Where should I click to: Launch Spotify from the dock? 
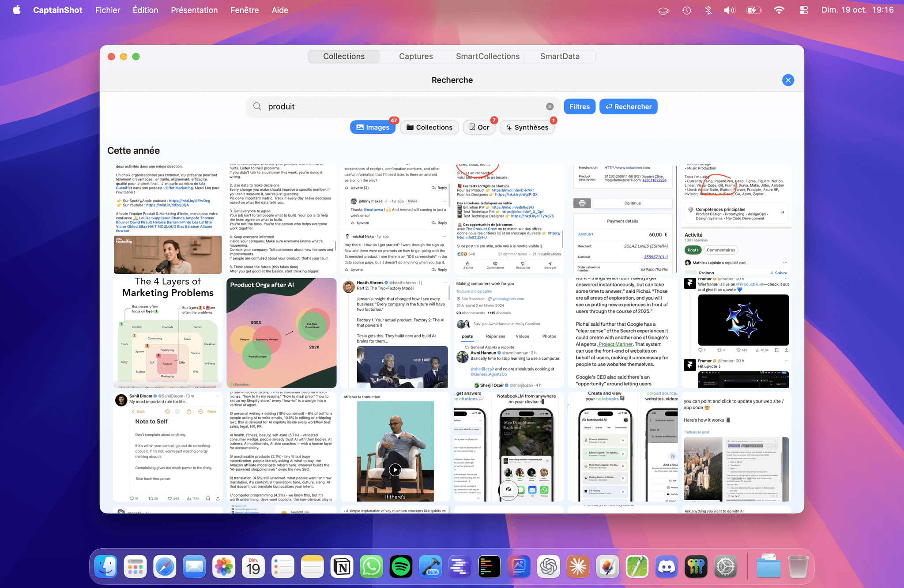click(401, 566)
